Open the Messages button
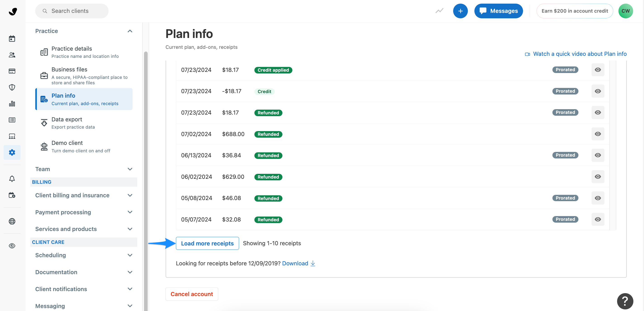 [x=499, y=11]
